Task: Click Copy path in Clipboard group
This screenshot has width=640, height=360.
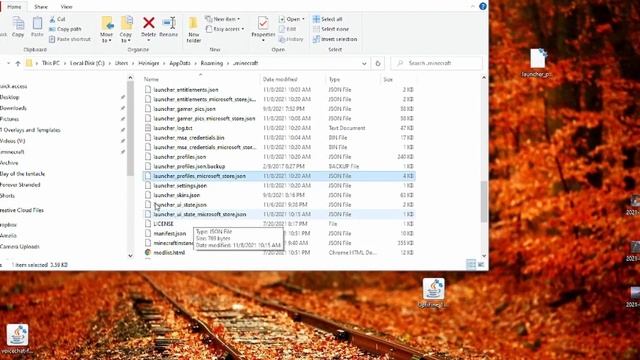Action: tap(65, 29)
